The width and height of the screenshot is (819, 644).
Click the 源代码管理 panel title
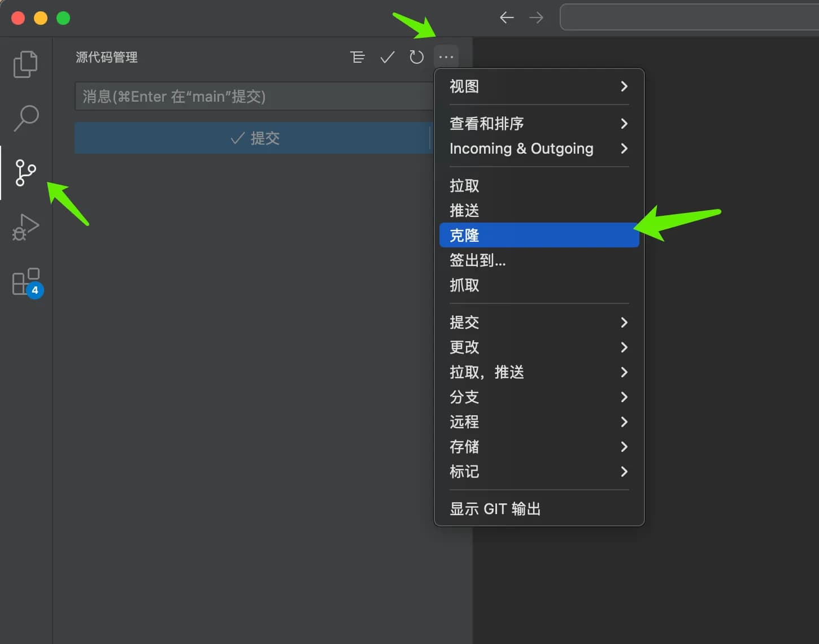tap(107, 57)
